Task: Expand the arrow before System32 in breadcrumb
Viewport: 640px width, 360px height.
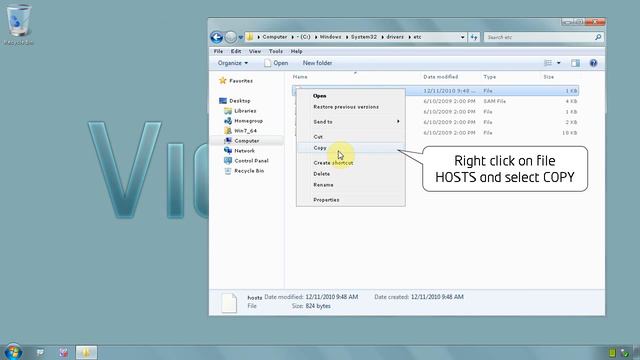Action: click(347, 37)
